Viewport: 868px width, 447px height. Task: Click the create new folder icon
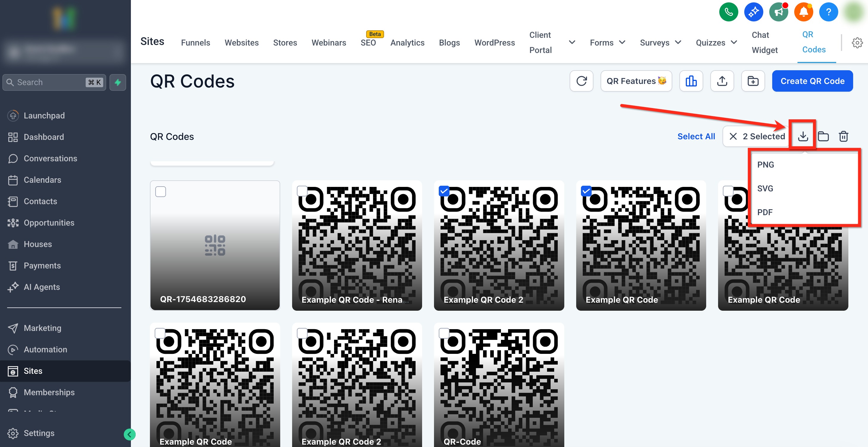click(x=753, y=81)
